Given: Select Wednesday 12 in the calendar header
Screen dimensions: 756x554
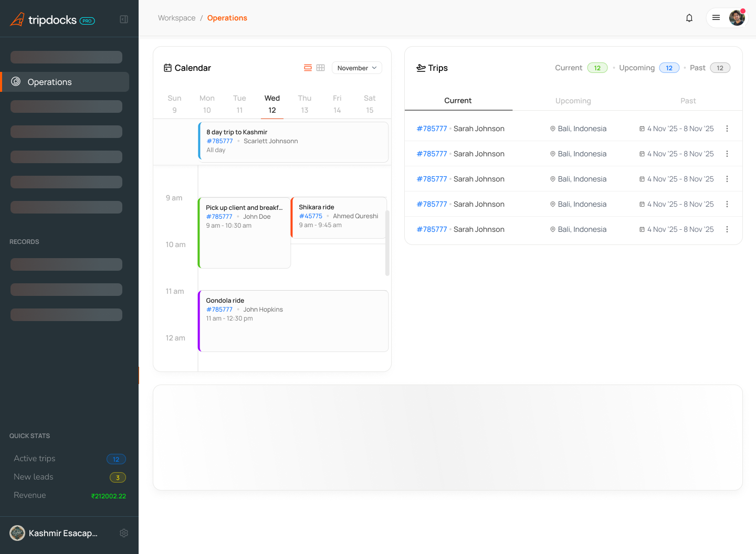Looking at the screenshot, I should pyautogui.click(x=272, y=104).
